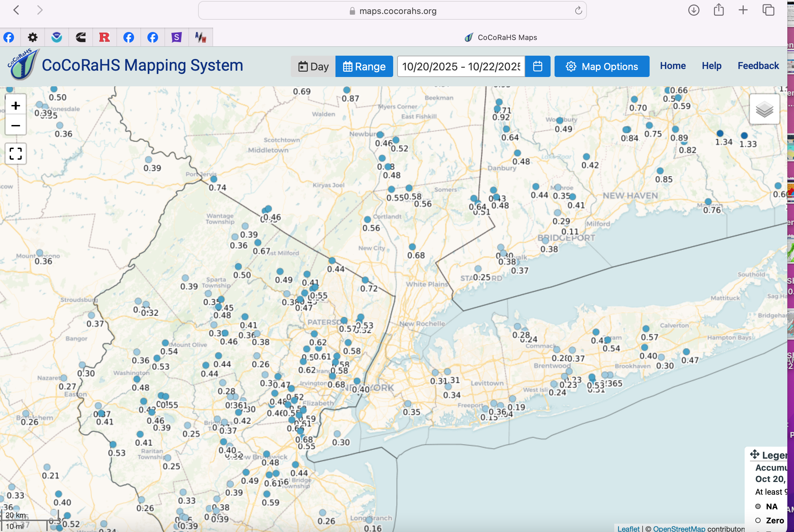
Task: Click the 1.34 precipitation station dot
Action: [720, 133]
